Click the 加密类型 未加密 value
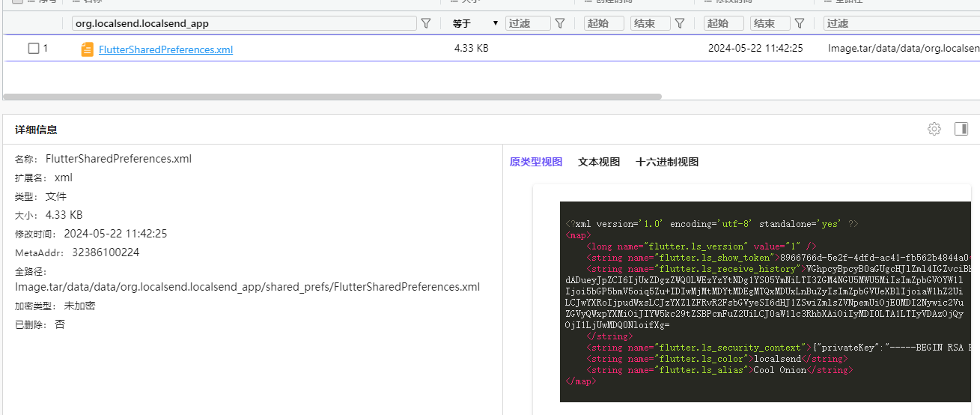The width and height of the screenshot is (980, 415). point(79,306)
